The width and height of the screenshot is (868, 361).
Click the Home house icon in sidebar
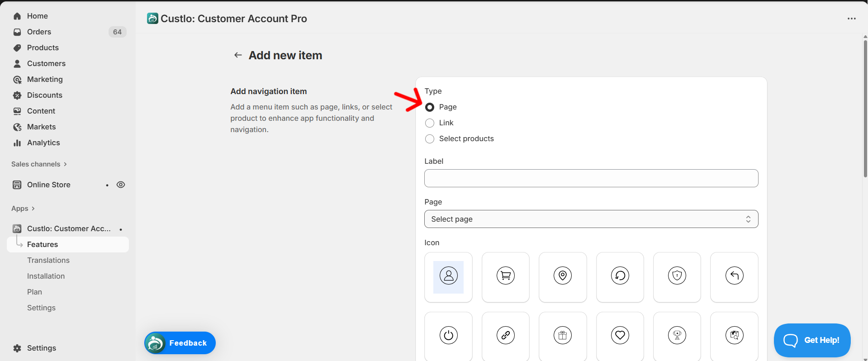(17, 16)
